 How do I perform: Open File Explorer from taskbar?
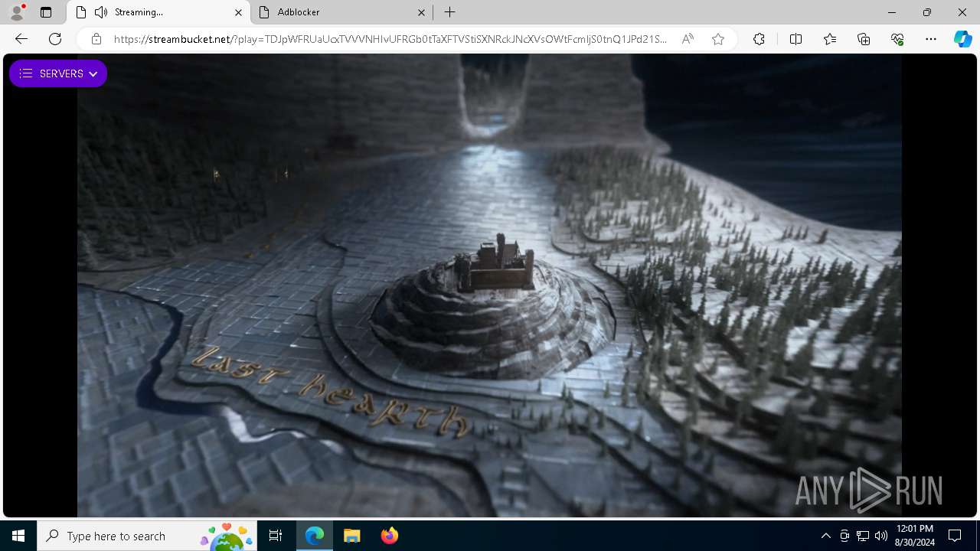click(351, 536)
